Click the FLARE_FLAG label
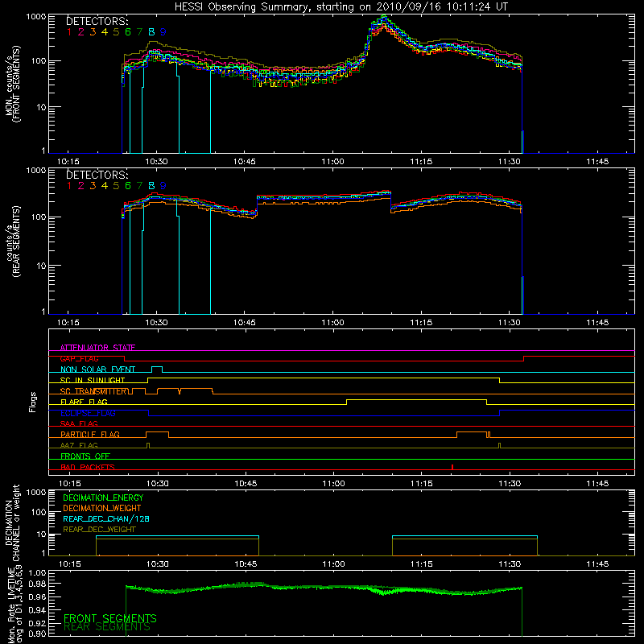This screenshot has width=644, height=644. coord(84,402)
